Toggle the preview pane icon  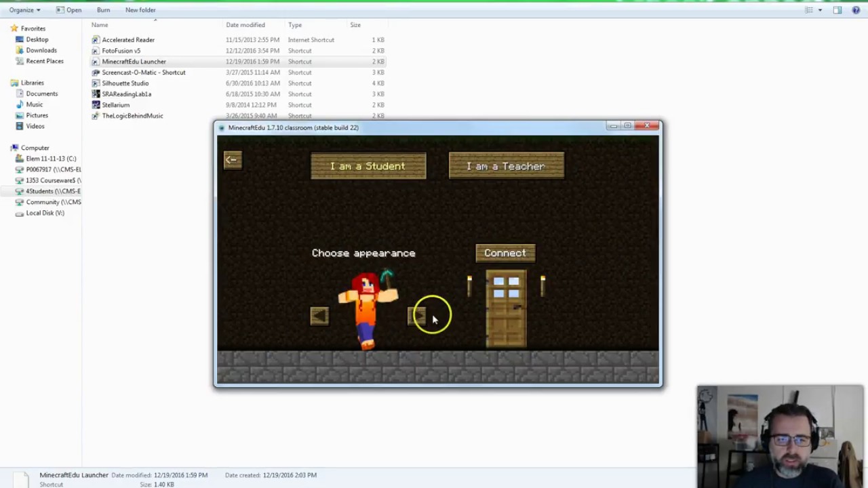point(837,10)
